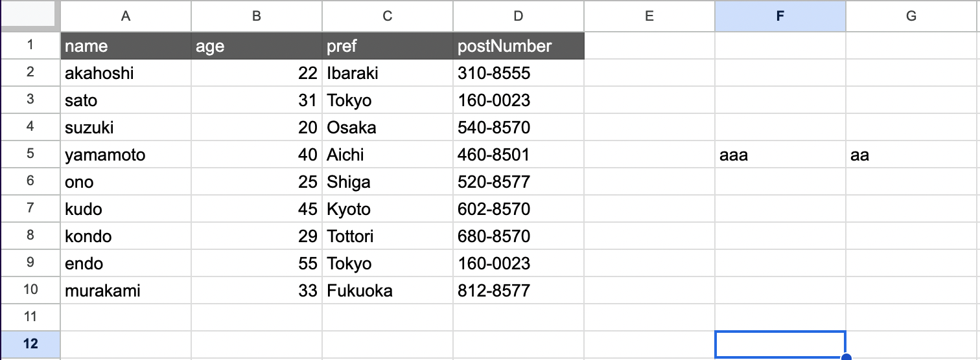Image resolution: width=980 pixels, height=360 pixels.
Task: Select the 'Fukuoka' cell
Action: click(388, 291)
